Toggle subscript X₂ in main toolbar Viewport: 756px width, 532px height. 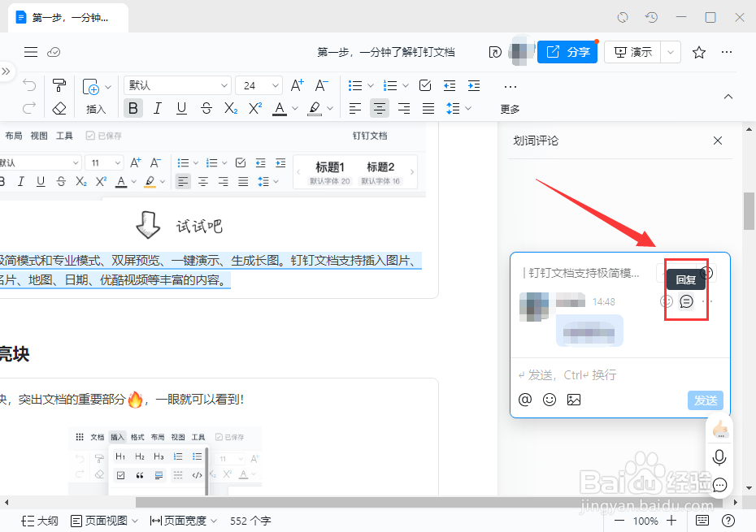pyautogui.click(x=231, y=108)
